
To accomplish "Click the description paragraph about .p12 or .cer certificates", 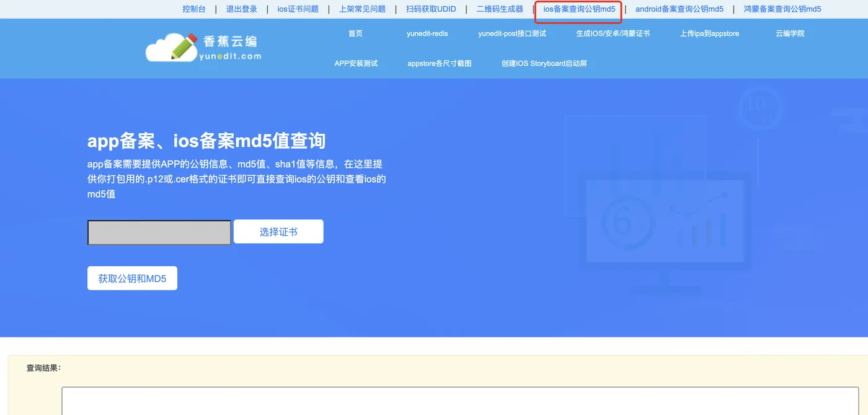I will point(237,179).
